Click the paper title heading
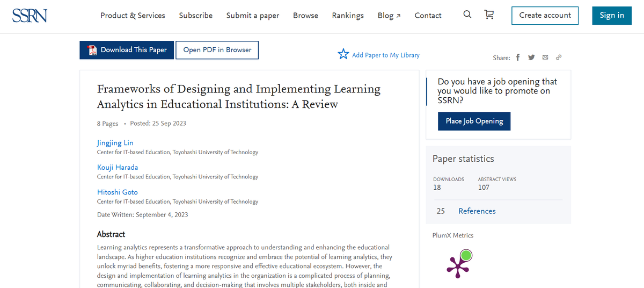This screenshot has height=288, width=644. (239, 96)
